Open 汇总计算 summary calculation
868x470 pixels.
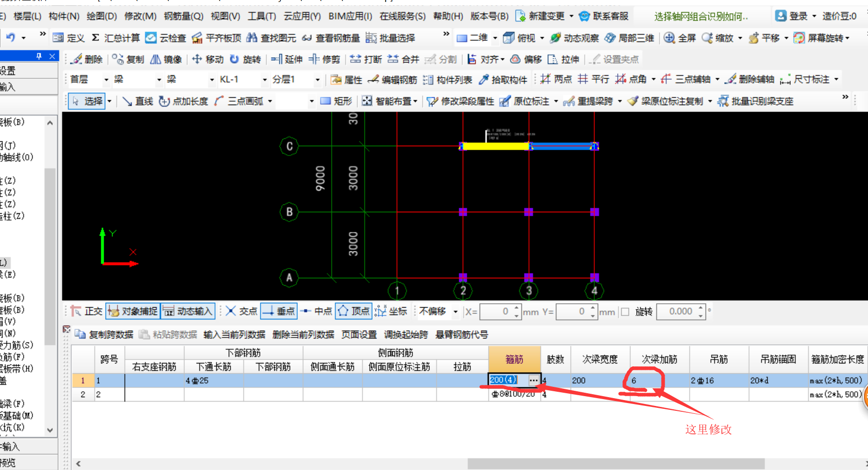tap(115, 38)
